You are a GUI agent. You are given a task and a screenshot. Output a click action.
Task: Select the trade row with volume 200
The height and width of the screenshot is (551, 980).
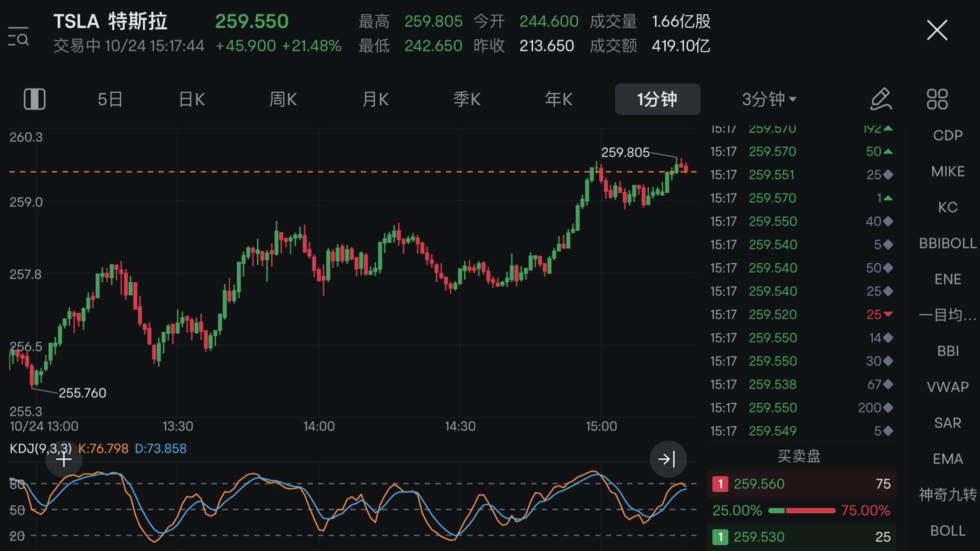pos(802,408)
